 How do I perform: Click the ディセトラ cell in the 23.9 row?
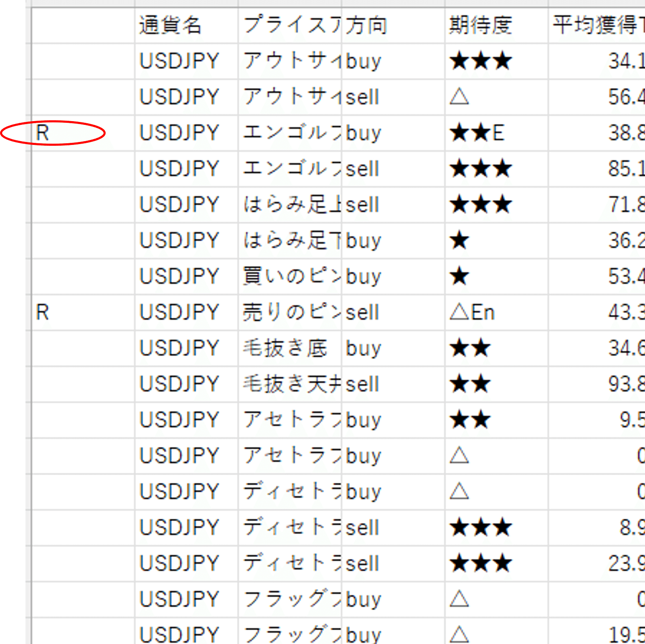pos(289,563)
